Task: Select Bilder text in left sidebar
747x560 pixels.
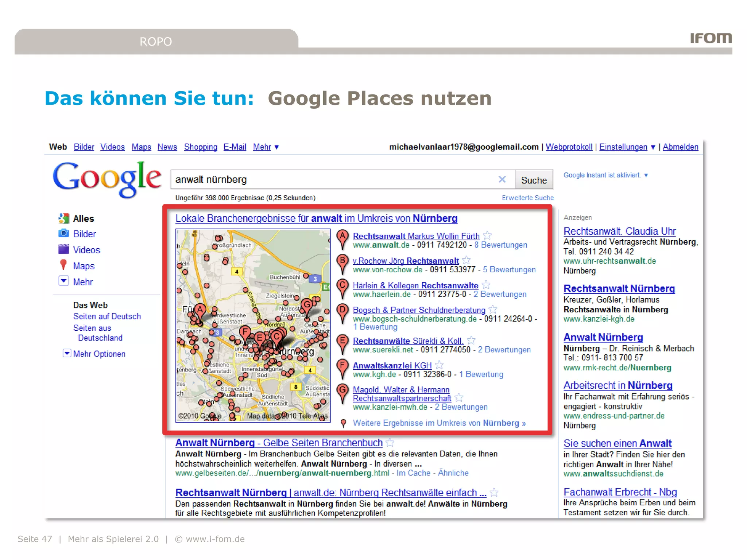Action: tap(85, 234)
